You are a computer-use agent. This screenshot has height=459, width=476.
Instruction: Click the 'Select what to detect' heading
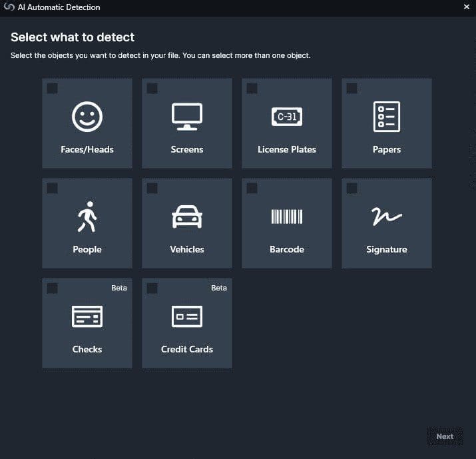click(73, 37)
